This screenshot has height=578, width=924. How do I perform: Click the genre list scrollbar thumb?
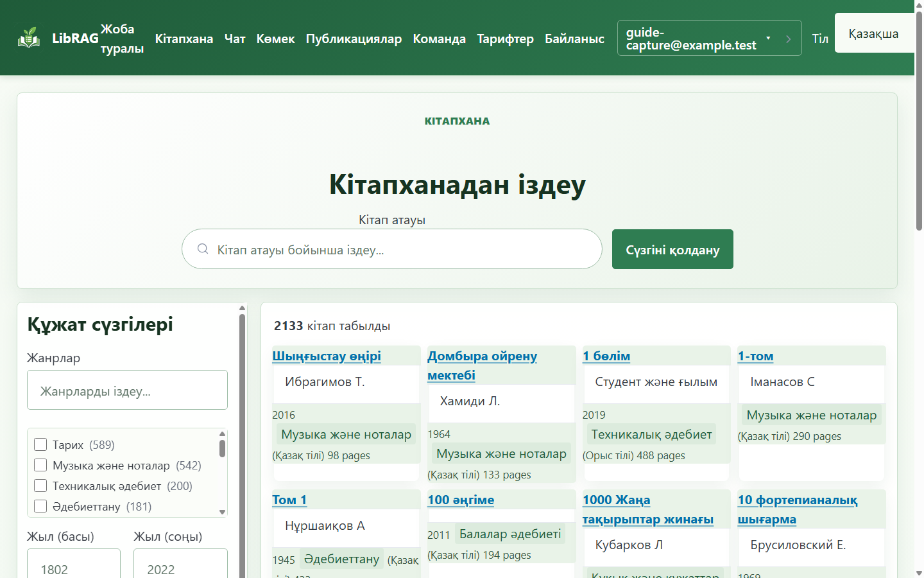(223, 448)
